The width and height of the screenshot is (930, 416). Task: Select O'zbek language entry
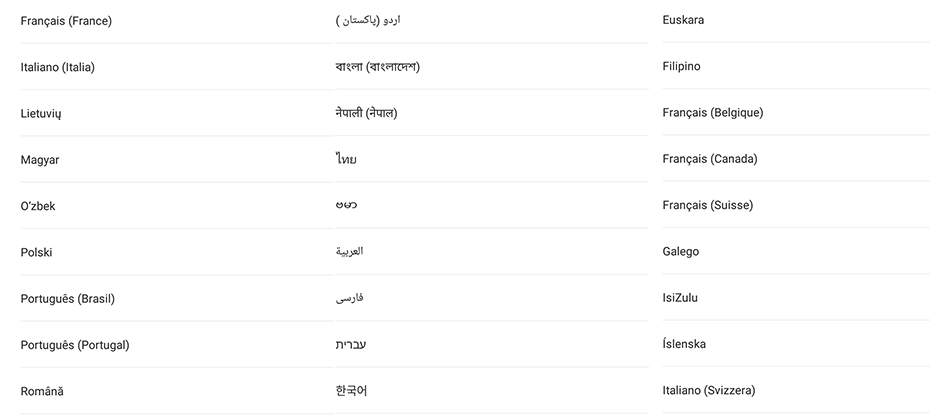pos(38,206)
